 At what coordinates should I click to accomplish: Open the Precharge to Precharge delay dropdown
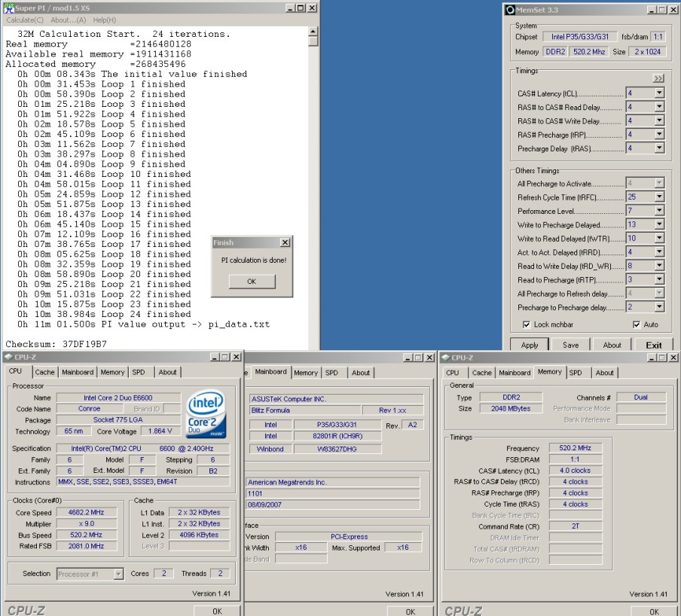point(659,307)
